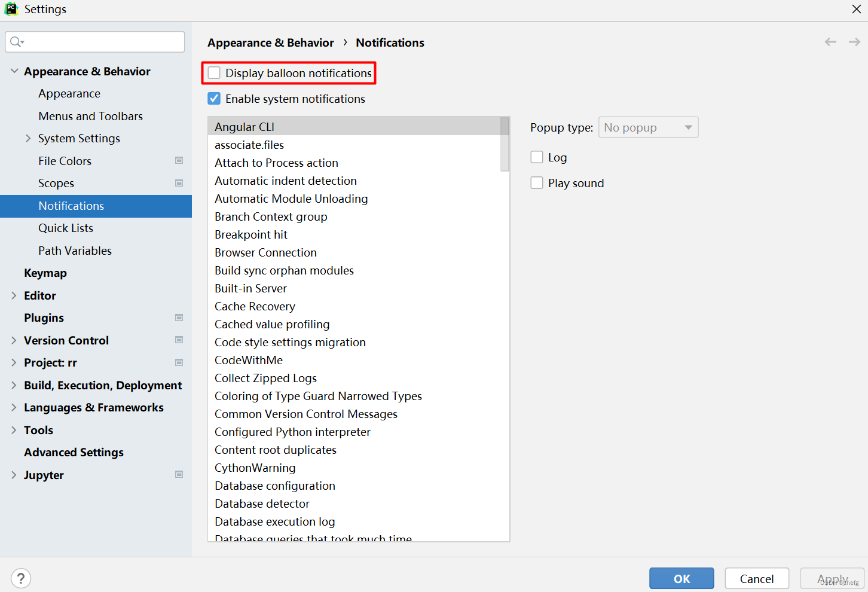Screen dimensions: 868x592
Task: Select Notifications in the sidebar
Action: pos(96,206)
